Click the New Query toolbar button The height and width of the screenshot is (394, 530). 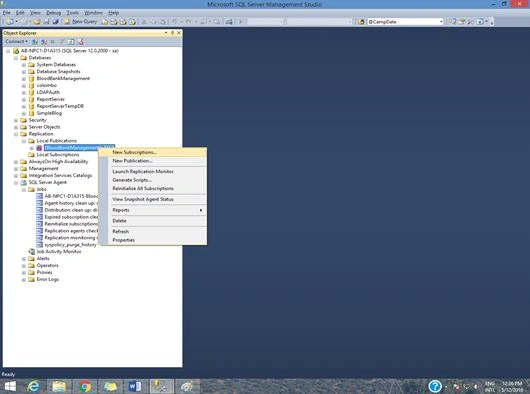coord(81,21)
